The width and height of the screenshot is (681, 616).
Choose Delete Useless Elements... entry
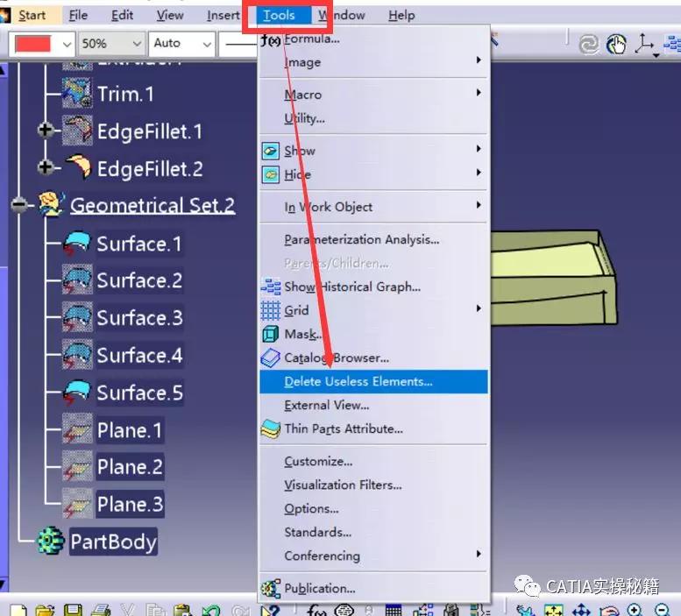click(373, 381)
